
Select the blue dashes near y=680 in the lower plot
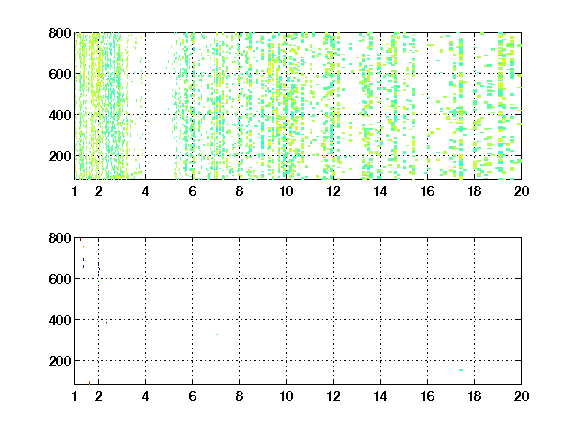point(83,263)
